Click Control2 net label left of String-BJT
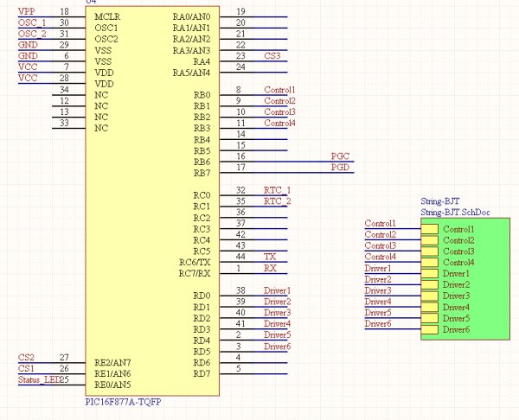519x420 pixels. (x=381, y=234)
